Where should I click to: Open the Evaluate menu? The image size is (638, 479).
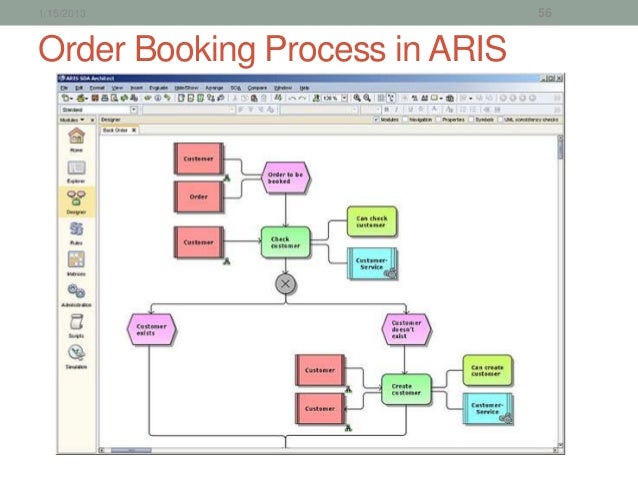pyautogui.click(x=158, y=87)
